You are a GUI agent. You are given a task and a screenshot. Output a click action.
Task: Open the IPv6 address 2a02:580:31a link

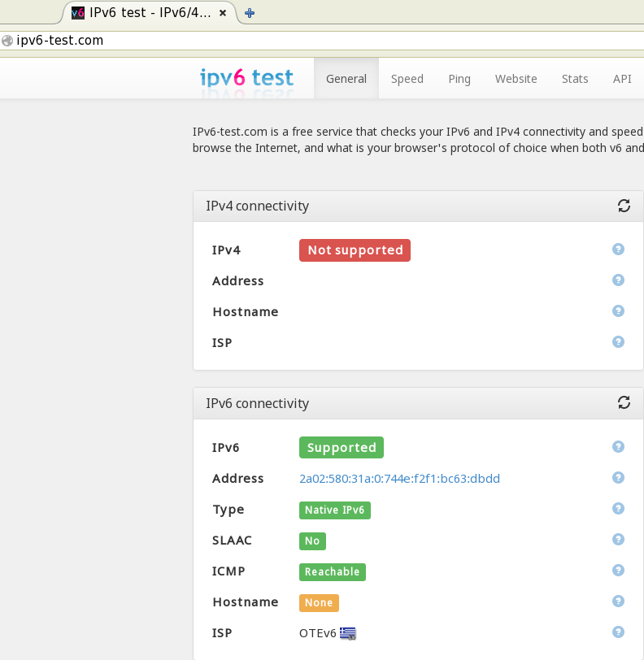(398, 478)
